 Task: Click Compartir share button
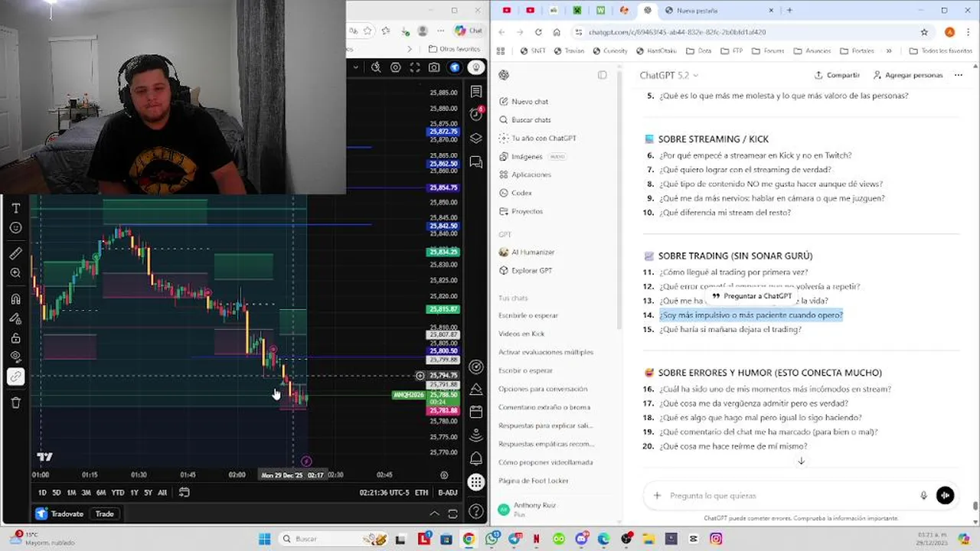click(x=837, y=75)
